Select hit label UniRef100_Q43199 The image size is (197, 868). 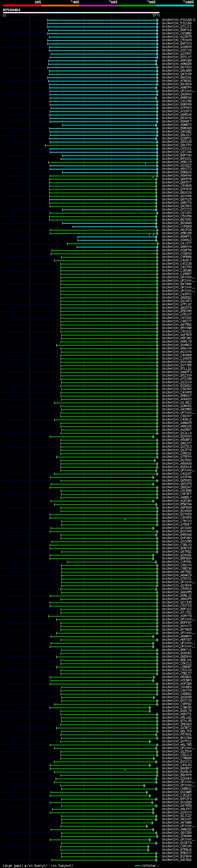pos(176,74)
